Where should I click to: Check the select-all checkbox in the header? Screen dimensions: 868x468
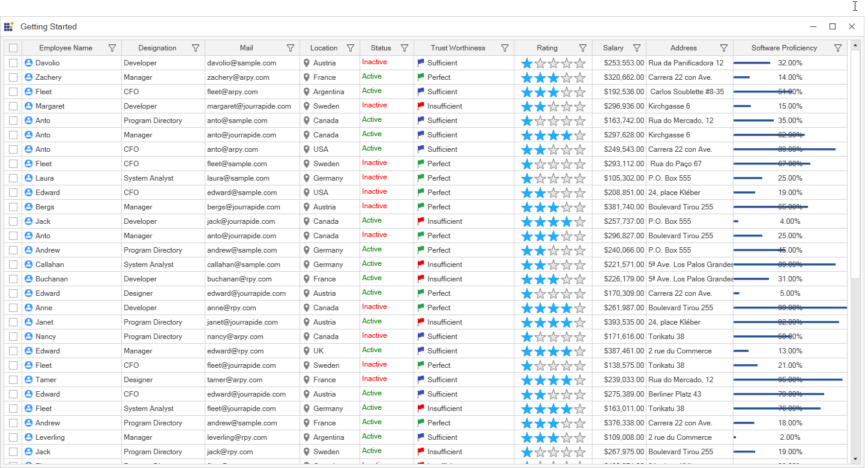[x=13, y=47]
